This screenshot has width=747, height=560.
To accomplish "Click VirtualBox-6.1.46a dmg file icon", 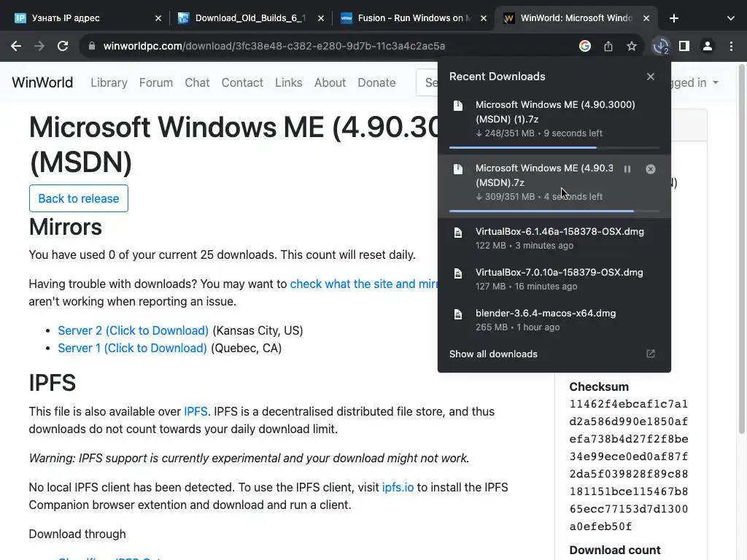I will pyautogui.click(x=458, y=233).
